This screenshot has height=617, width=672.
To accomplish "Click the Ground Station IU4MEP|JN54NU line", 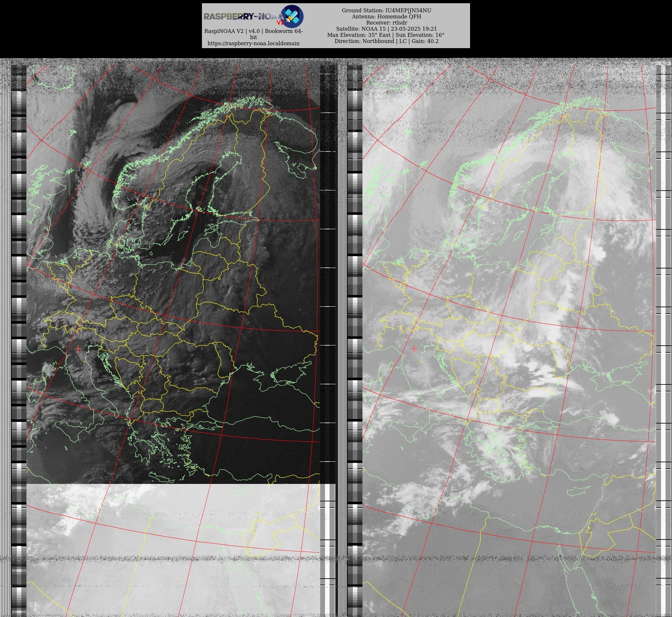I will click(x=386, y=10).
